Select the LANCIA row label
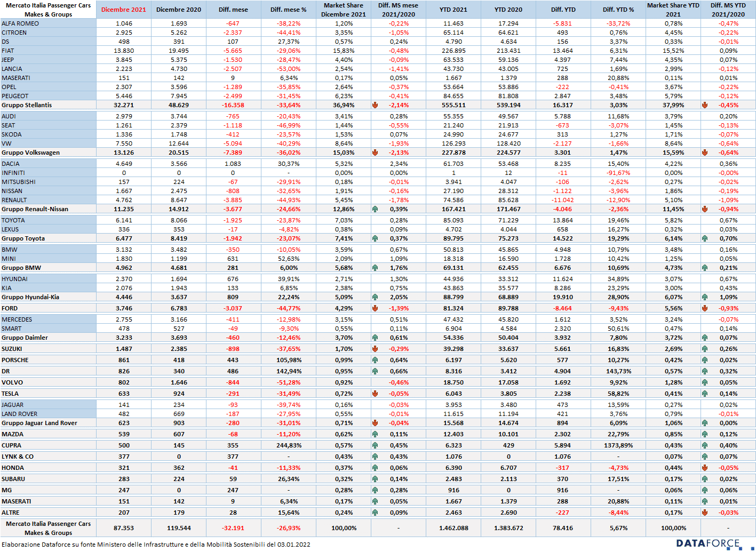The height and width of the screenshot is (552, 756). pos(12,69)
